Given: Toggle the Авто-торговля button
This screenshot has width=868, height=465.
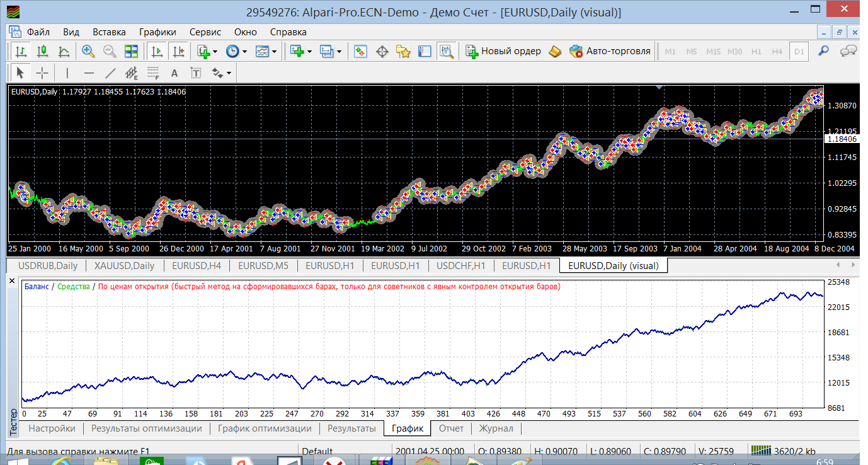Looking at the screenshot, I should 610,52.
